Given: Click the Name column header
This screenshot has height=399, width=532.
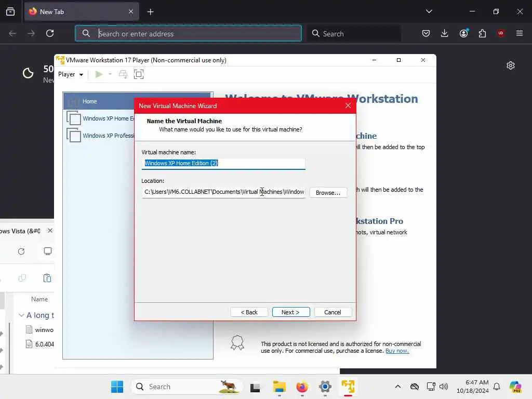Looking at the screenshot, I should (39, 299).
